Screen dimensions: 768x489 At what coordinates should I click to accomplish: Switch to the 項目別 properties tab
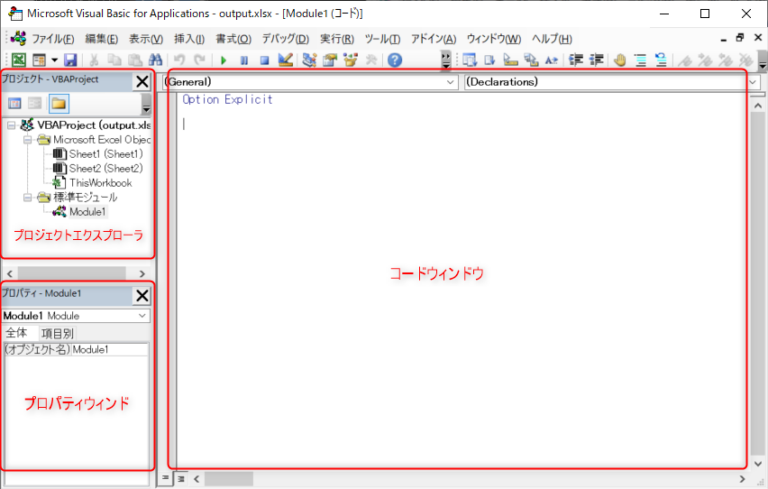tap(57, 333)
